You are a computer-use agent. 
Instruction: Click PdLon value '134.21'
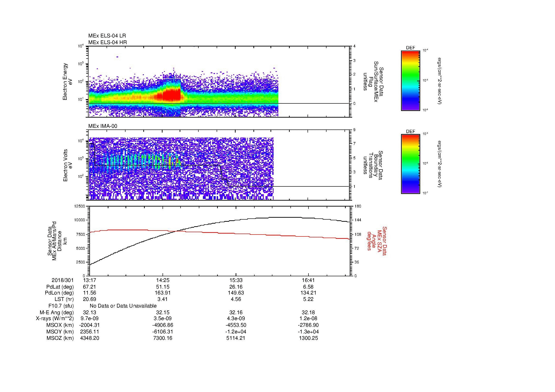[x=308, y=293]
